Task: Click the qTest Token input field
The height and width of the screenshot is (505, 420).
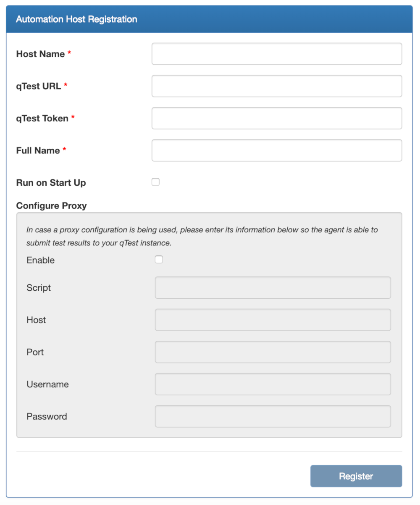Action: [276, 118]
